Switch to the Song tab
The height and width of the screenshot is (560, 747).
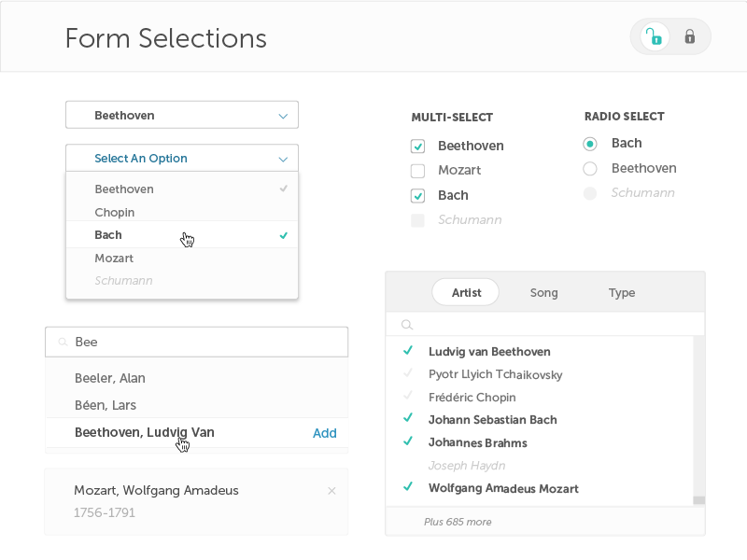pyautogui.click(x=543, y=292)
